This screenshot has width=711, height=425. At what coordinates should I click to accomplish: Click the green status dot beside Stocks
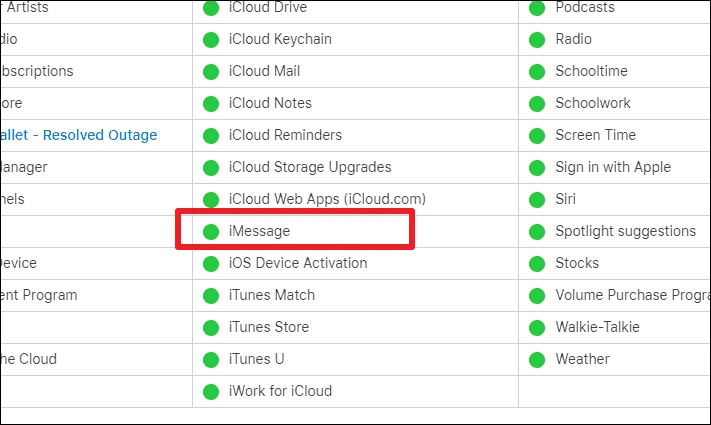537,264
